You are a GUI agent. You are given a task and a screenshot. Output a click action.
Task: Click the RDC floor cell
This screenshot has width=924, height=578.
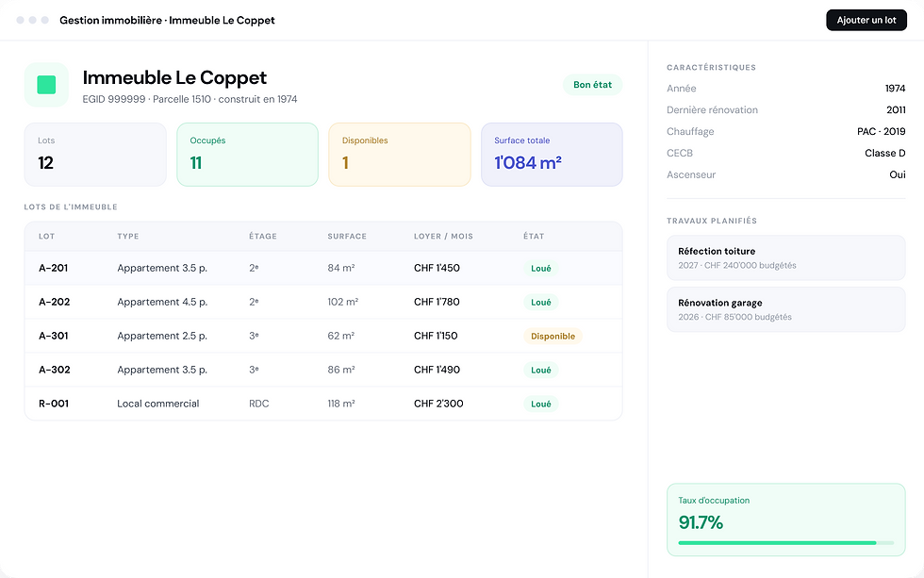(258, 404)
